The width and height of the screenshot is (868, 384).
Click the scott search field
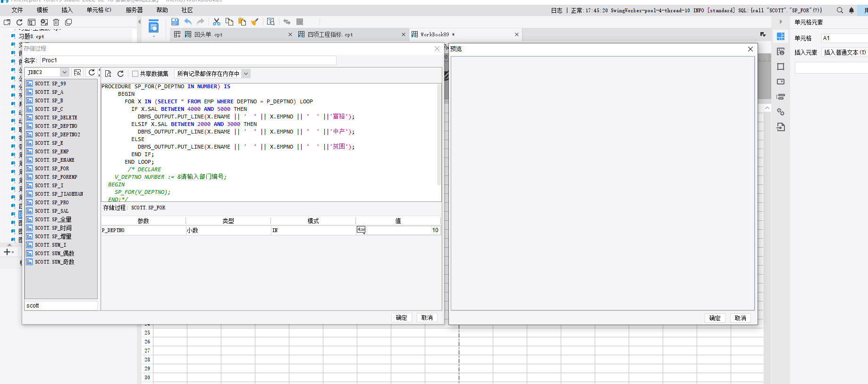(61, 306)
